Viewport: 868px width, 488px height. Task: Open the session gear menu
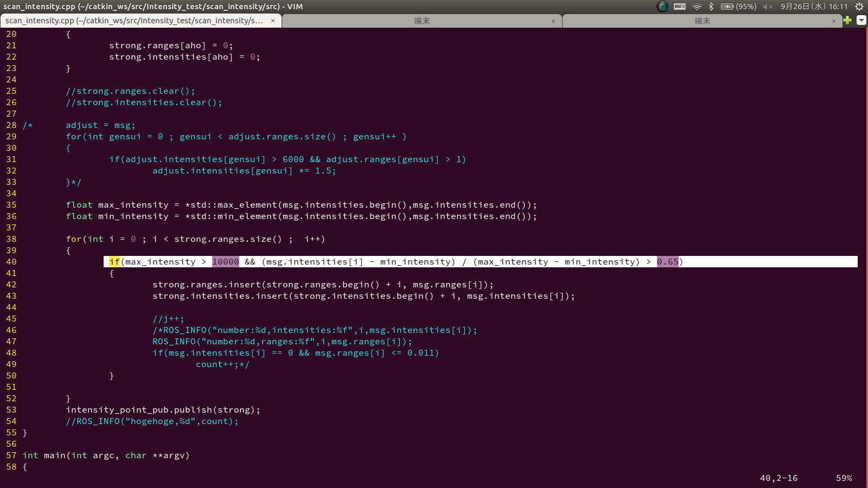(x=858, y=7)
